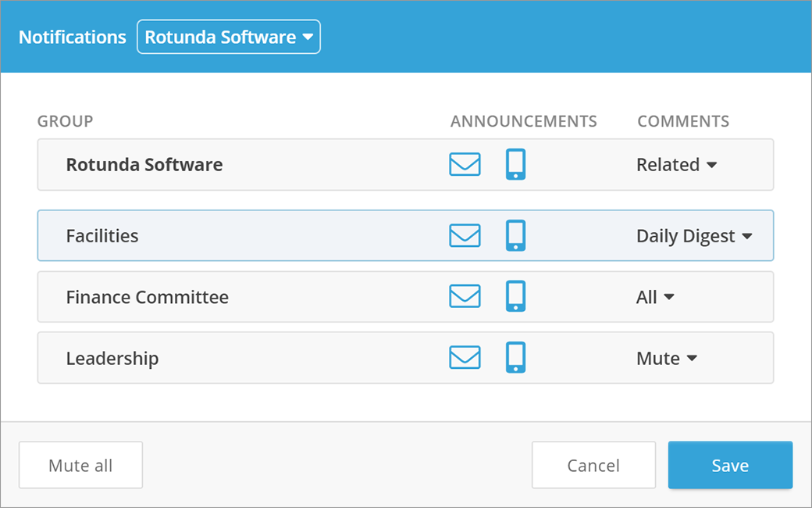Toggle email announcements for Leadership
812x508 pixels.
click(465, 357)
